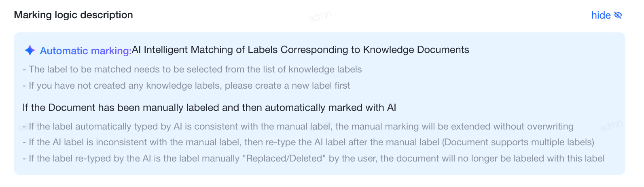644x187 pixels.
Task: Click the "(Document supports multiple labels)" parenthetical
Action: pos(519,142)
